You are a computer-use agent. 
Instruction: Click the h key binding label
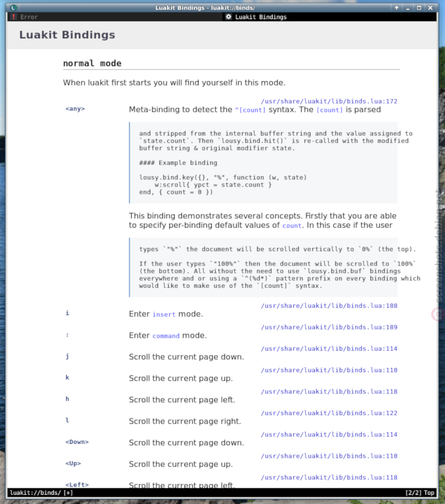[x=67, y=399]
